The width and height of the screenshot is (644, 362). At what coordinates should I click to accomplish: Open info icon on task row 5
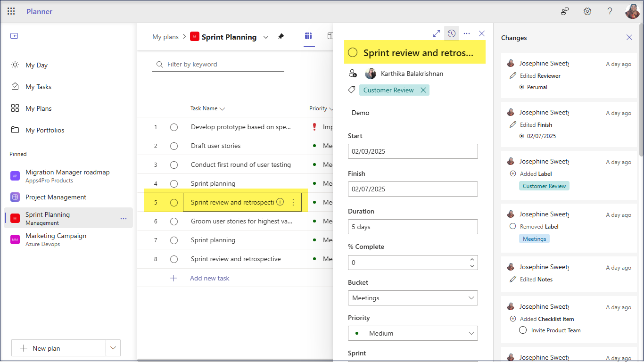pos(280,202)
